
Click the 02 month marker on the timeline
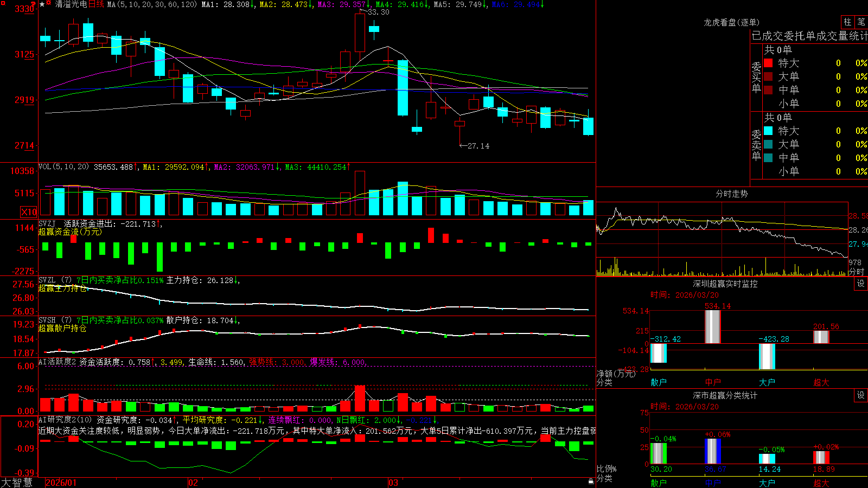193,483
